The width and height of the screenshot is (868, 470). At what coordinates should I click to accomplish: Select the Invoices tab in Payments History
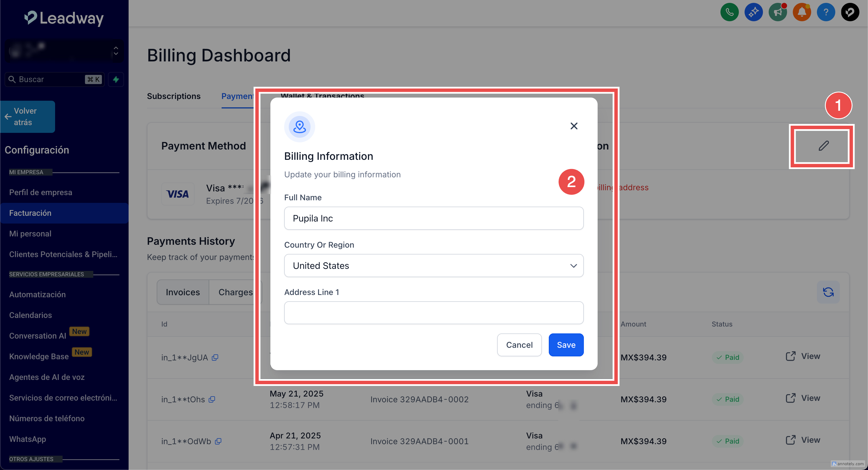tap(183, 292)
